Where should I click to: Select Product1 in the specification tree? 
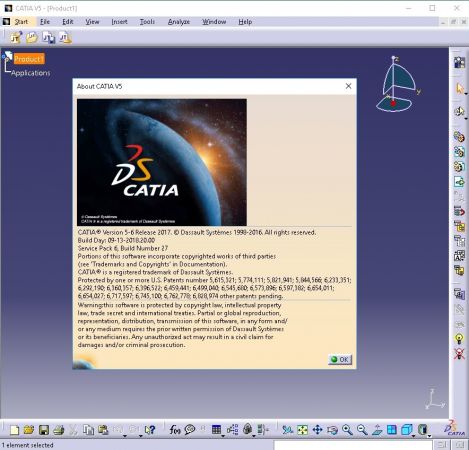coord(29,59)
